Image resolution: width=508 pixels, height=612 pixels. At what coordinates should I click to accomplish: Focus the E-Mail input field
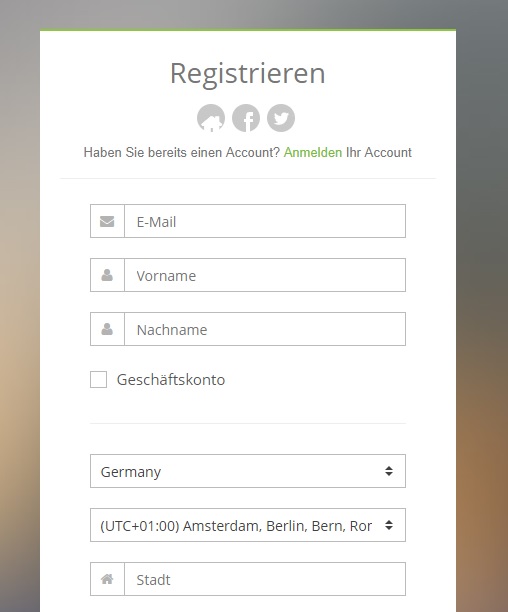coord(265,221)
